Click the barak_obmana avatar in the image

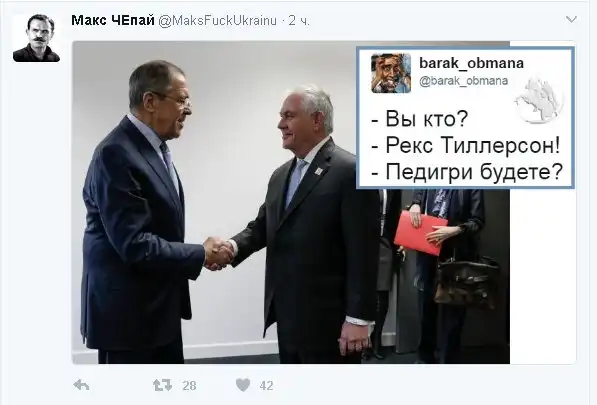(391, 73)
